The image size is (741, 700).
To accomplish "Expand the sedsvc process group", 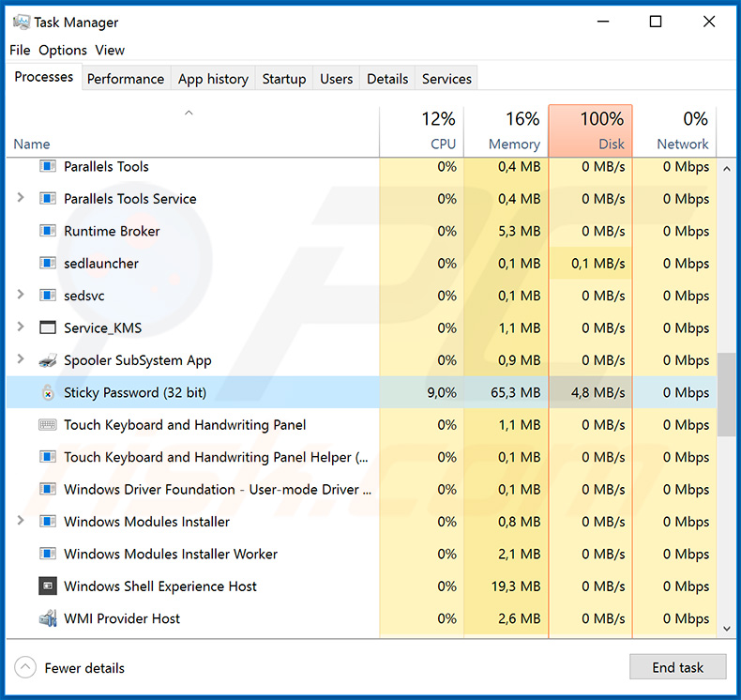I will point(21,296).
